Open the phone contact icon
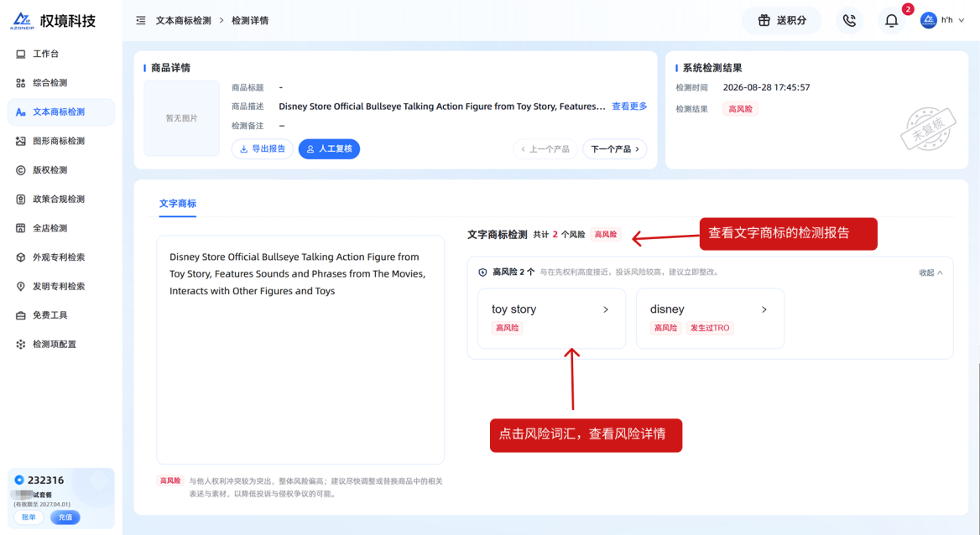Screen dimensions: 980x535 [849, 21]
